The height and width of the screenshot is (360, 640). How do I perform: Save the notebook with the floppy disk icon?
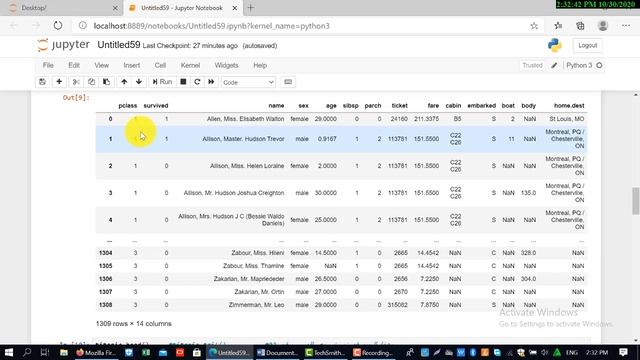click(42, 82)
